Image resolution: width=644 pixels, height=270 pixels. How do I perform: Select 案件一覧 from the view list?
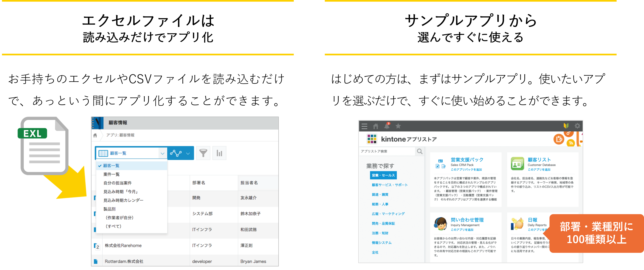(x=112, y=174)
